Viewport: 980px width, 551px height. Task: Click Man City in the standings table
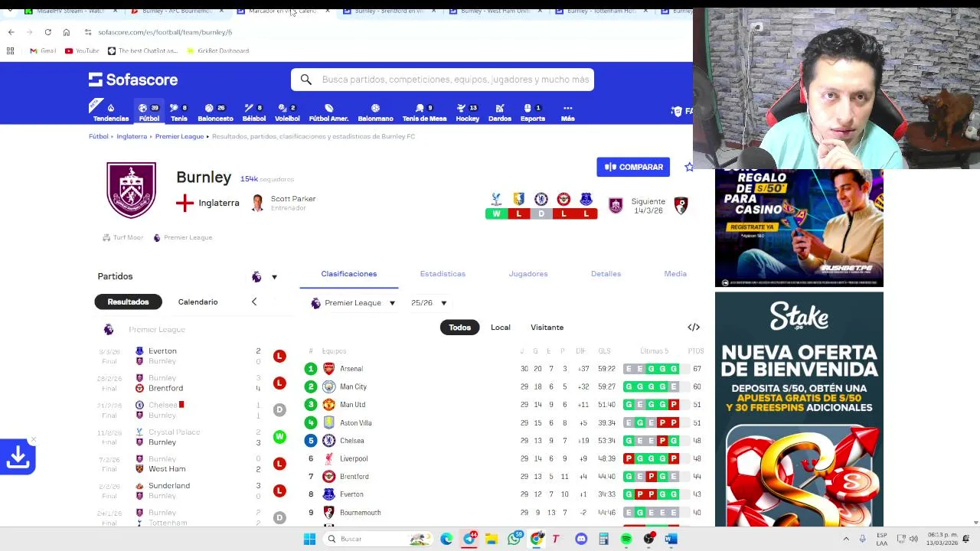coord(353,387)
